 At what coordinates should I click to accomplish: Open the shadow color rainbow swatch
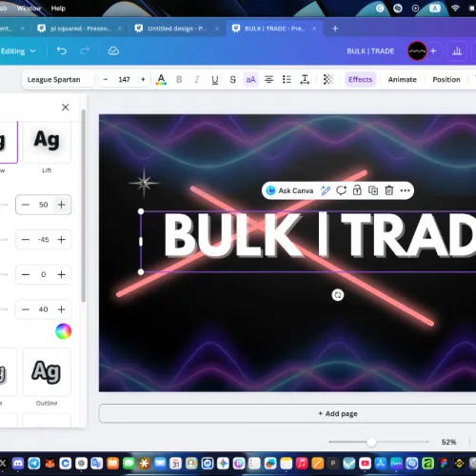[63, 331]
